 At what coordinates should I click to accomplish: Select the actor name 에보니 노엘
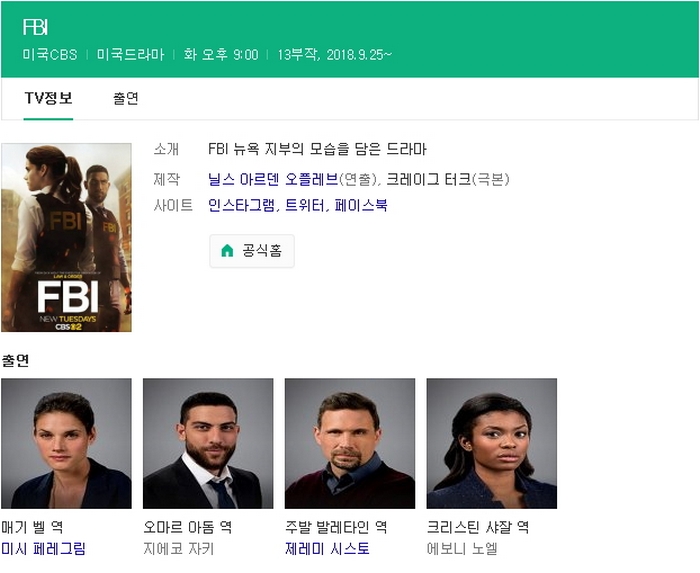[462, 548]
